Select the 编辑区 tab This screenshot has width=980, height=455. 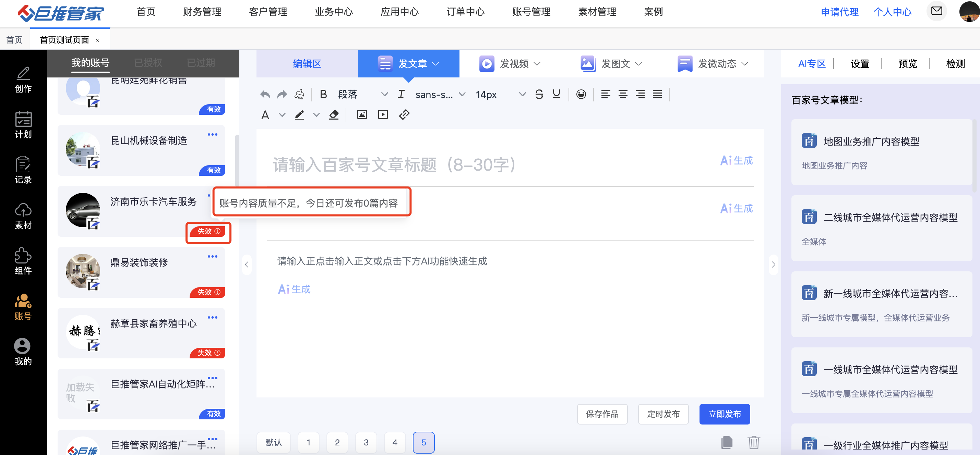[x=307, y=63]
